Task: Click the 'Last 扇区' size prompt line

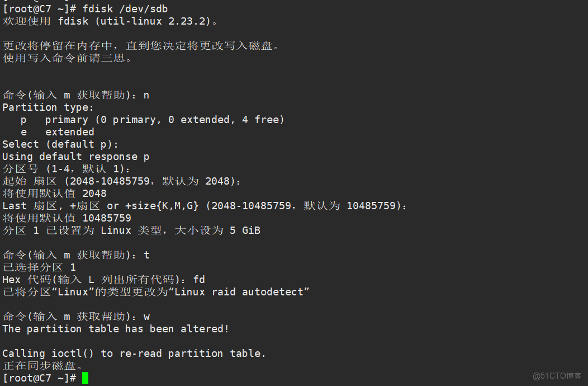Action: click(x=205, y=206)
